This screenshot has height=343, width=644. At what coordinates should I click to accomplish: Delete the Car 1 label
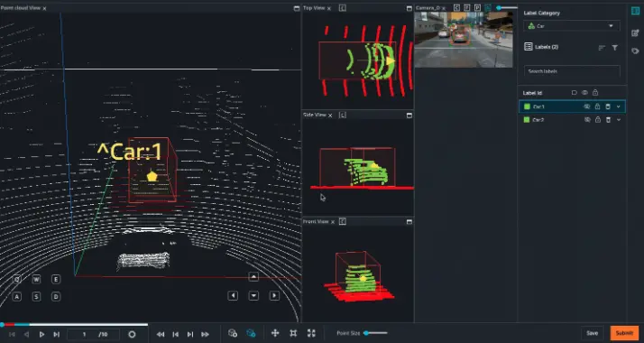coord(608,107)
